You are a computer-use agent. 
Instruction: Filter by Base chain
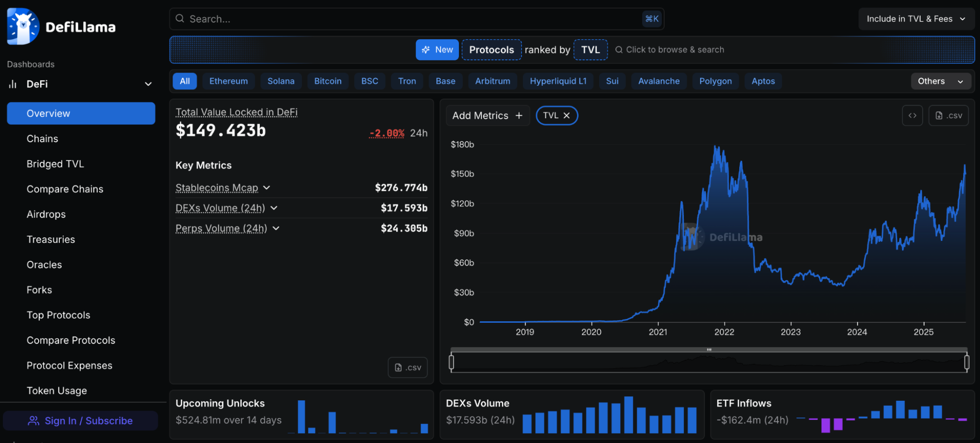[x=446, y=81]
